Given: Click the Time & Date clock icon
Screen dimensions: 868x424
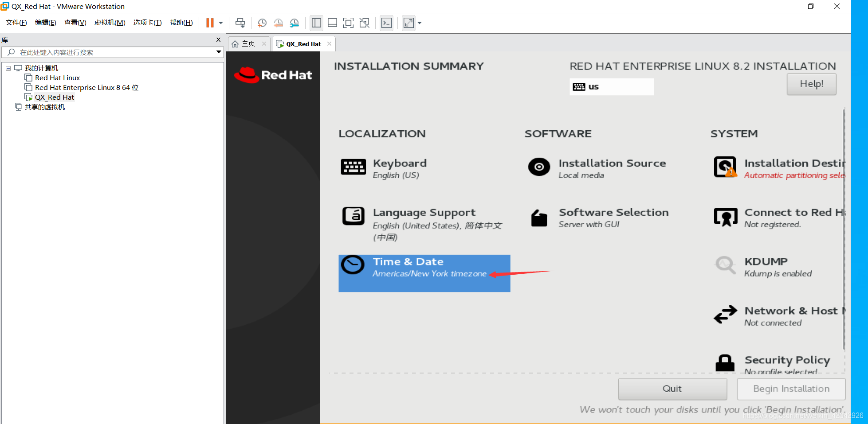Looking at the screenshot, I should click(x=353, y=265).
